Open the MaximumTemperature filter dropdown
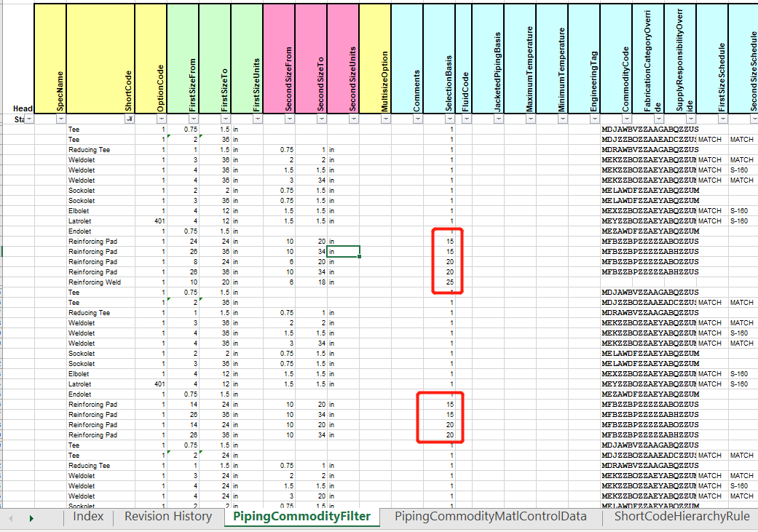The image size is (758, 532). point(530,119)
